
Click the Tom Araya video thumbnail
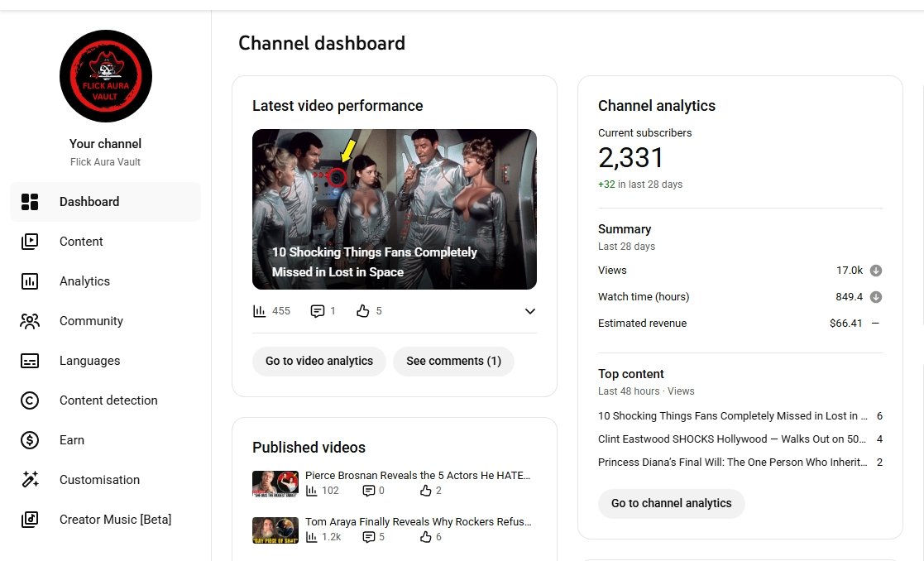(275, 530)
